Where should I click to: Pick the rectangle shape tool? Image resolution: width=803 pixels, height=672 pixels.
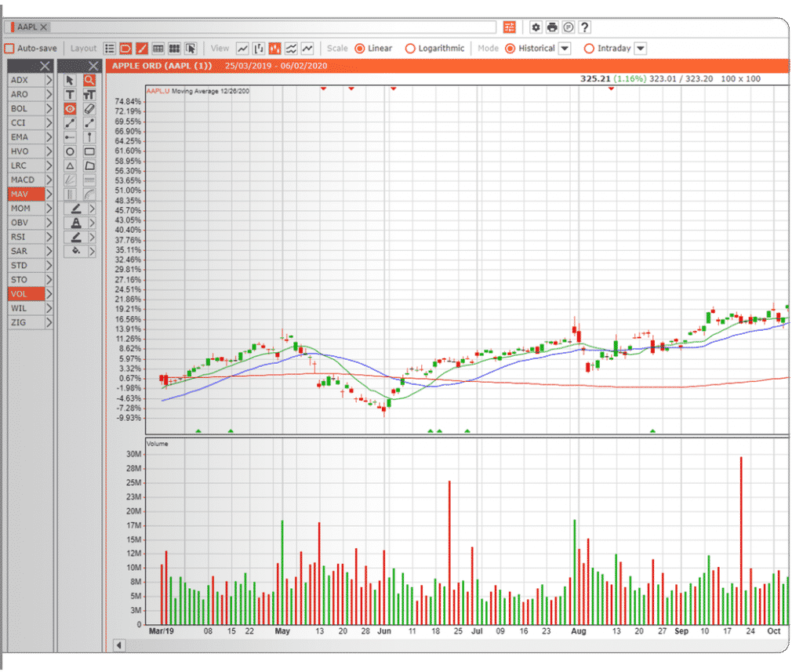point(89,151)
